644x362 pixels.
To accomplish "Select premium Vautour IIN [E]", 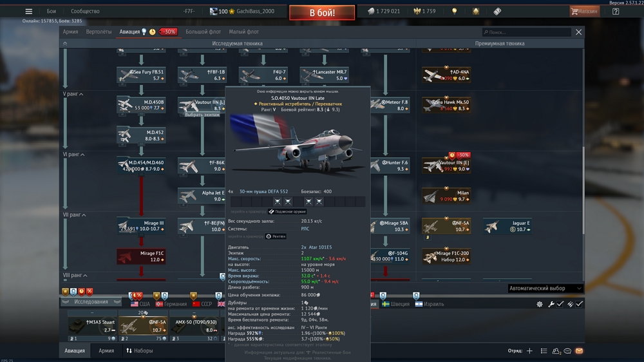I will coord(446,166).
